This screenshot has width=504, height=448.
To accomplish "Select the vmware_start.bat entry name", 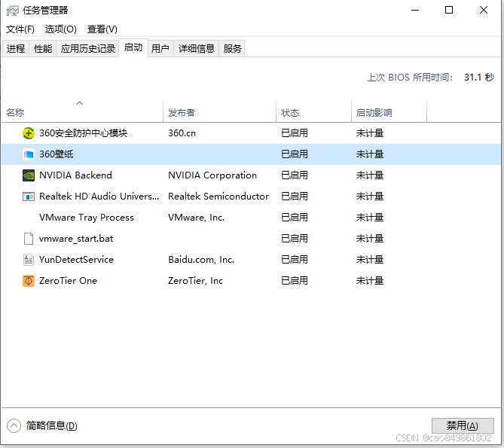I will (76, 239).
